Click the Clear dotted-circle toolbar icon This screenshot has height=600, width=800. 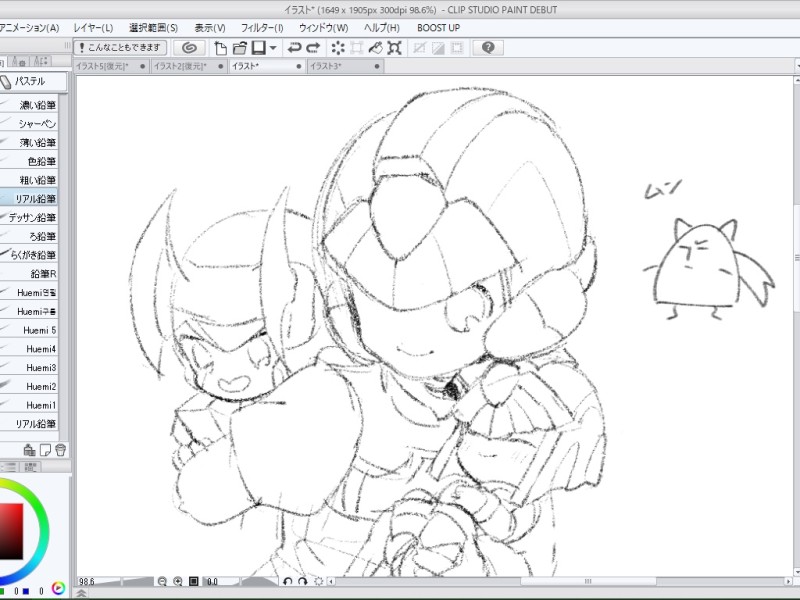(x=338, y=48)
